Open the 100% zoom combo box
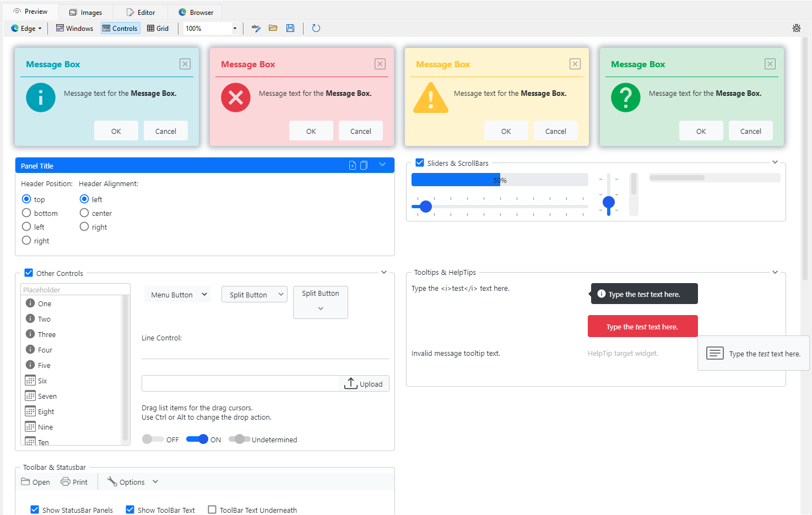This screenshot has width=812, height=515. pos(235,28)
